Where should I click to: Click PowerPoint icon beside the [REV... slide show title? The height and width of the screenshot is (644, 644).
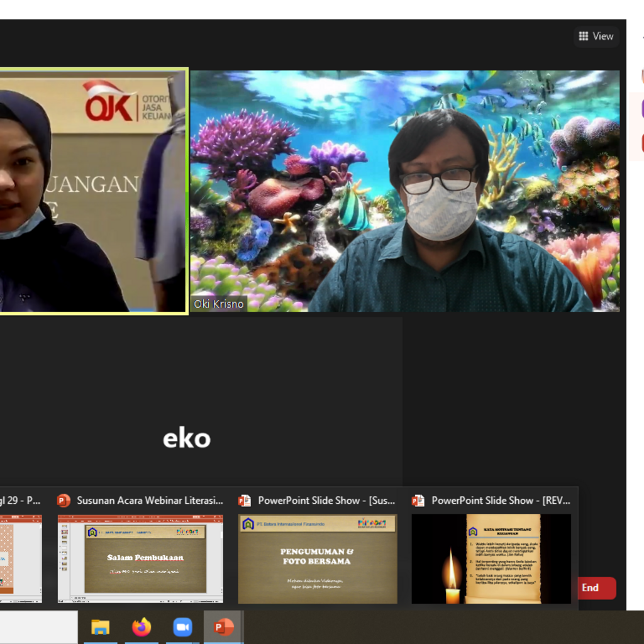(x=418, y=501)
